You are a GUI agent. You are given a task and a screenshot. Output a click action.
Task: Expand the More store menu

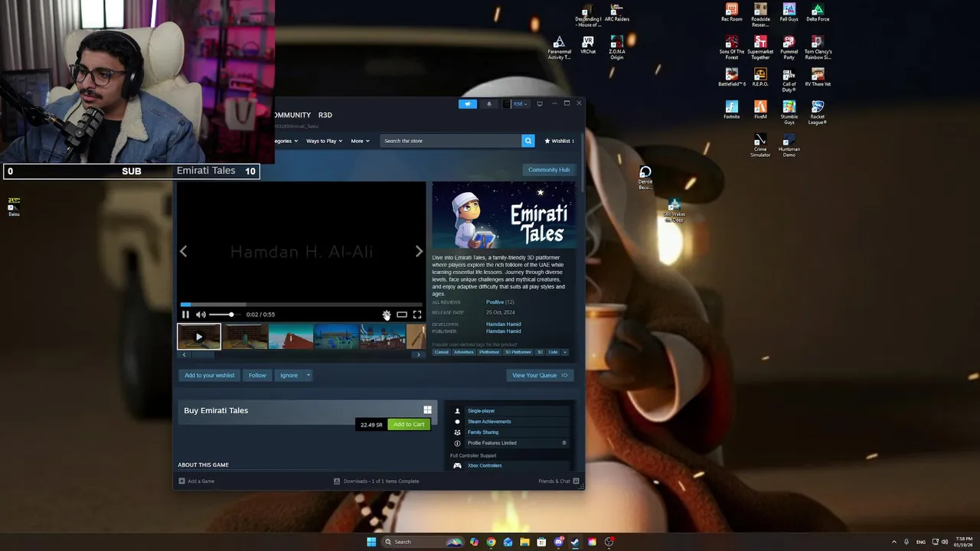pos(360,141)
